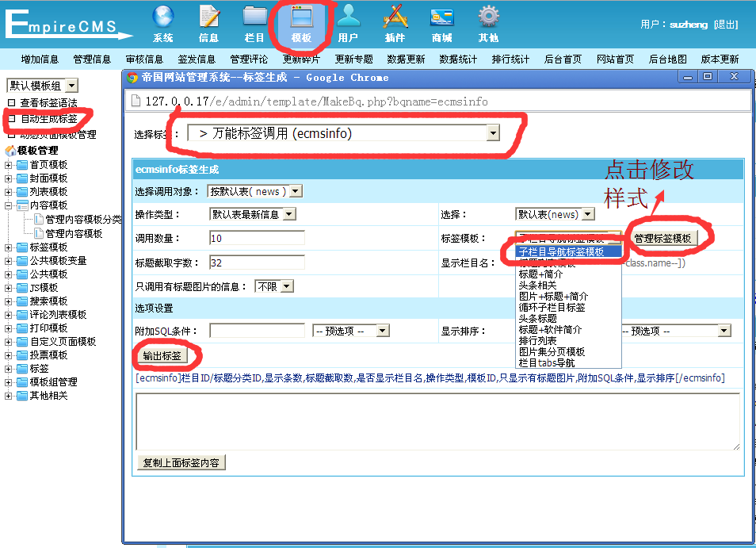The height and width of the screenshot is (548, 756).
Task: Click the folder icon for 公共模板变量
Action: point(22,261)
